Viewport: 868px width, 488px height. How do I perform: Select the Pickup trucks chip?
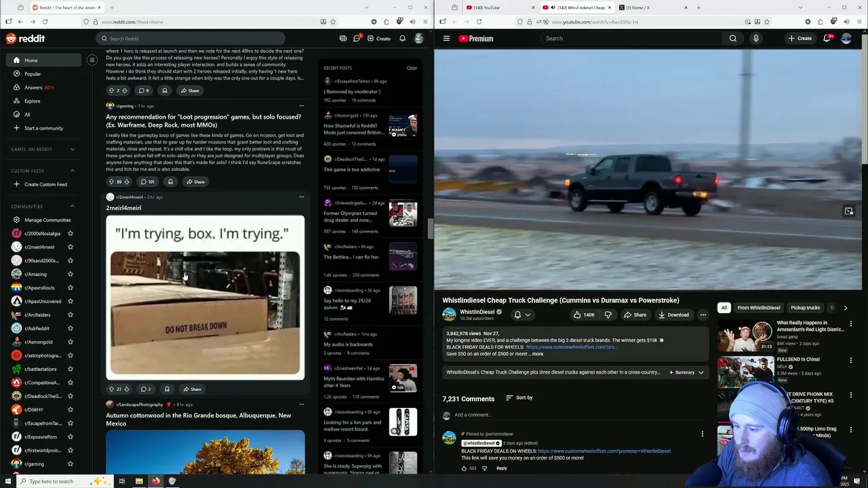(x=805, y=308)
